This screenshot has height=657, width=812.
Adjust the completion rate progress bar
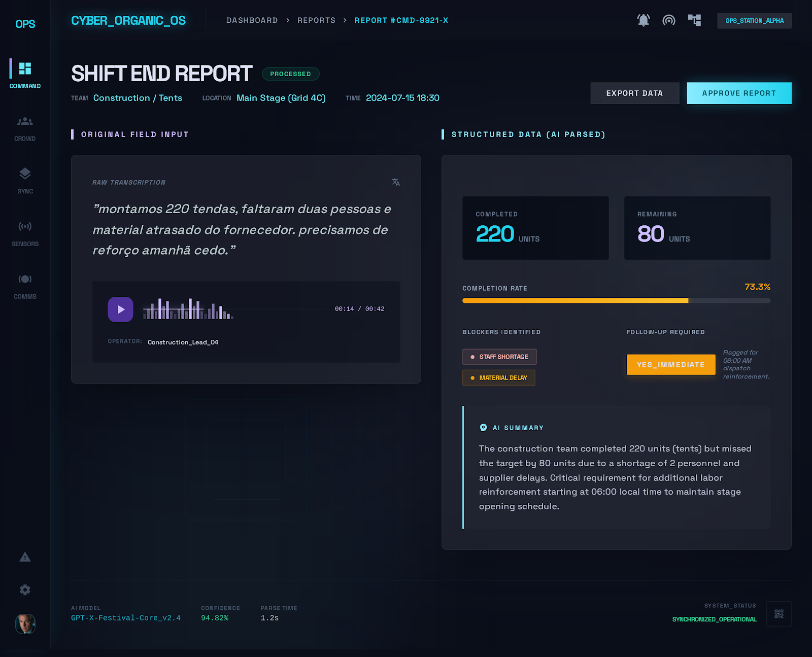click(x=616, y=300)
